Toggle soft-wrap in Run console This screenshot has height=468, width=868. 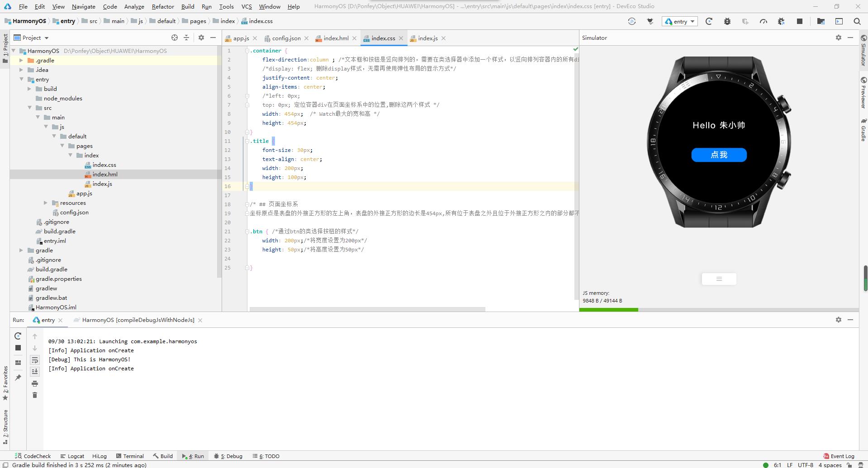(35, 360)
